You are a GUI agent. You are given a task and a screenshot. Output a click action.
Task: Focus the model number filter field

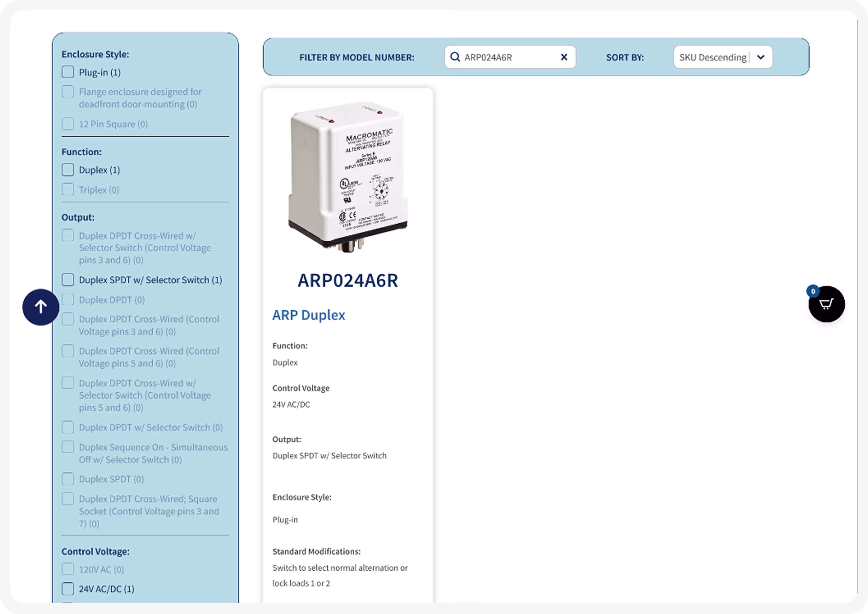coord(510,57)
